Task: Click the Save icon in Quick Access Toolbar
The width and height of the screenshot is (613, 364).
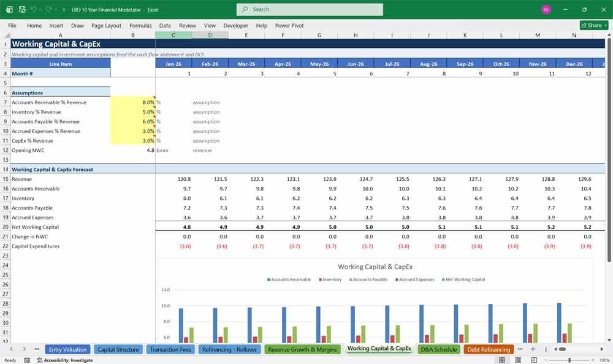Action: (22, 9)
